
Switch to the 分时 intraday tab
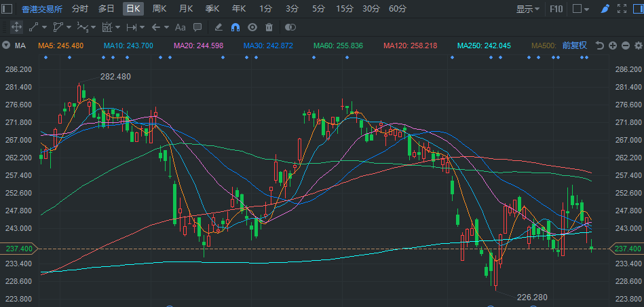(x=80, y=9)
